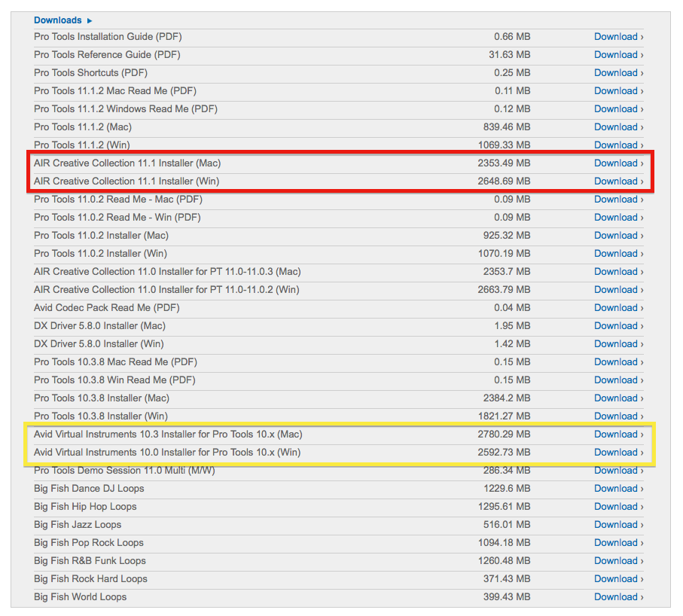683x616 pixels.
Task: Download Big Fish Hip Hop Loops
Action: tap(618, 507)
